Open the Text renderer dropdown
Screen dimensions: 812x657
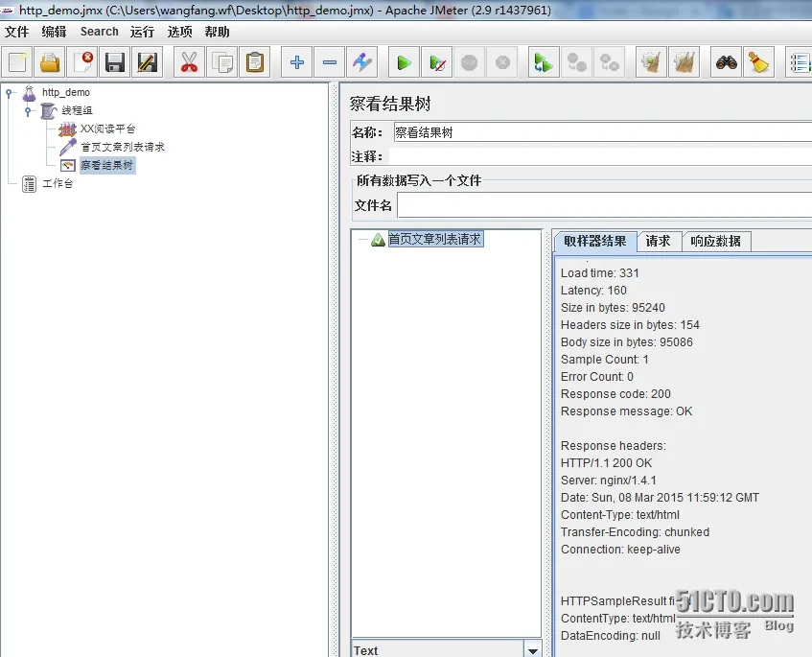click(x=532, y=649)
